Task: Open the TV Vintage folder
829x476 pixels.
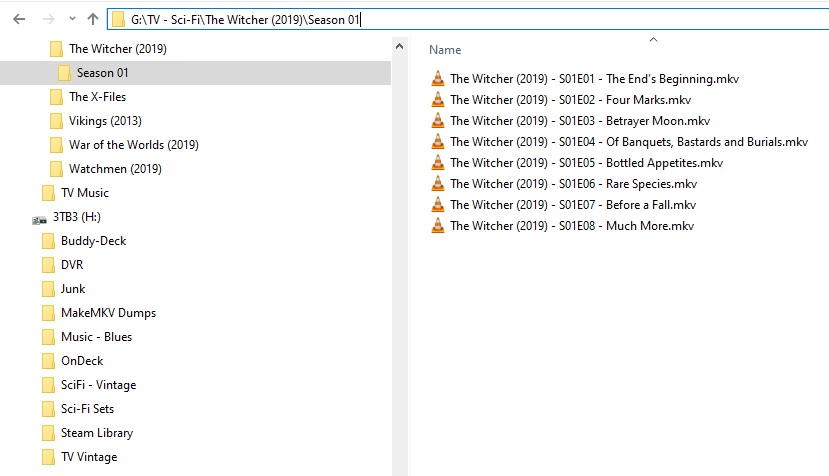Action: pyautogui.click(x=89, y=457)
